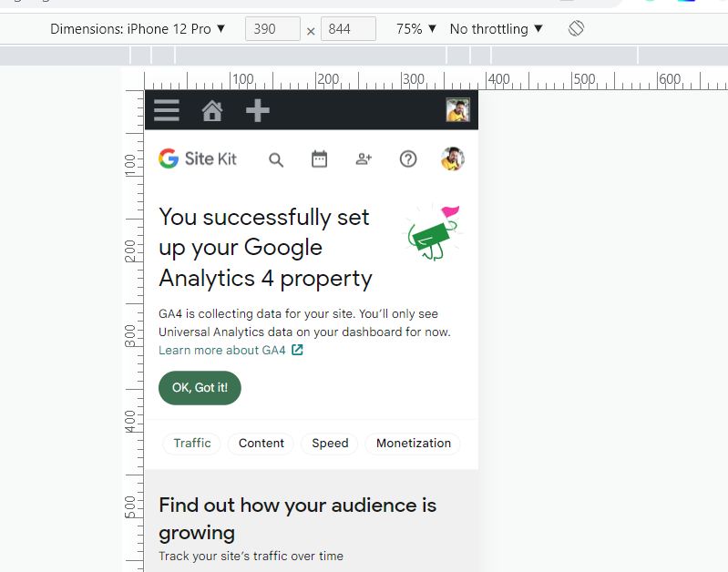Open the 75% zoom dropdown

tap(416, 29)
